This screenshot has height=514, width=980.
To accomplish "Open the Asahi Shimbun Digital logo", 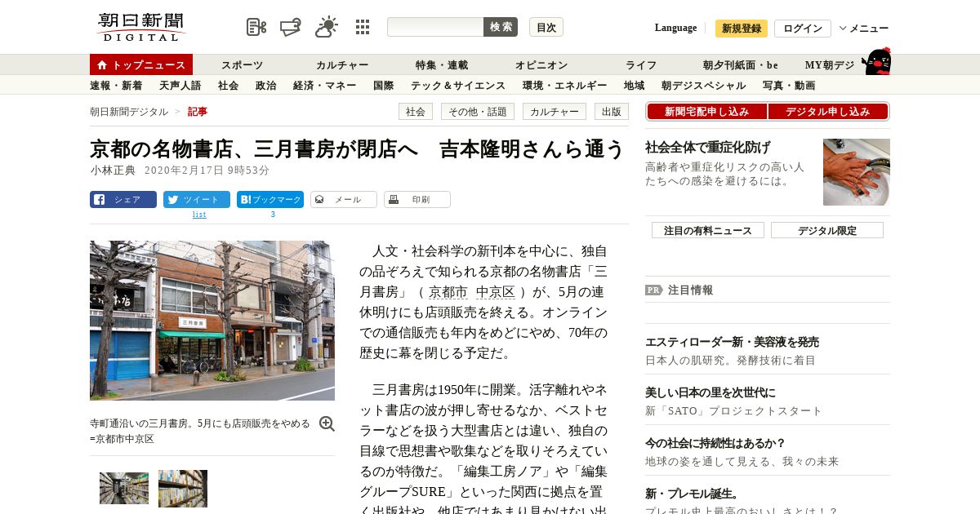I will pos(140,27).
